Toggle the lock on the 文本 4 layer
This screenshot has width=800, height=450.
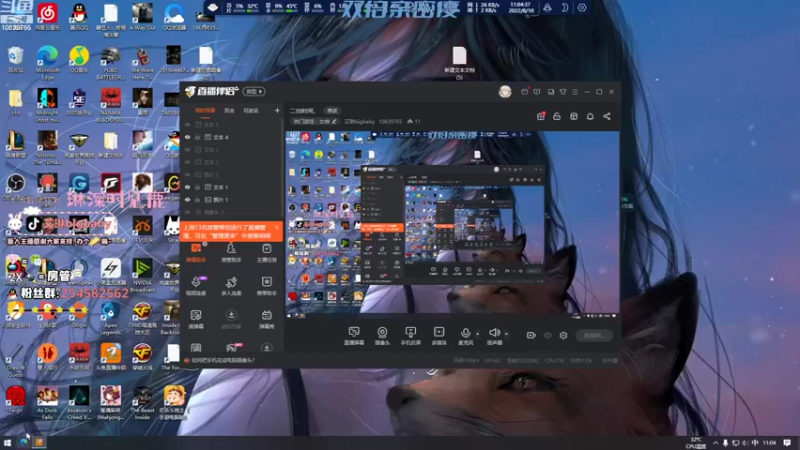click(x=197, y=137)
